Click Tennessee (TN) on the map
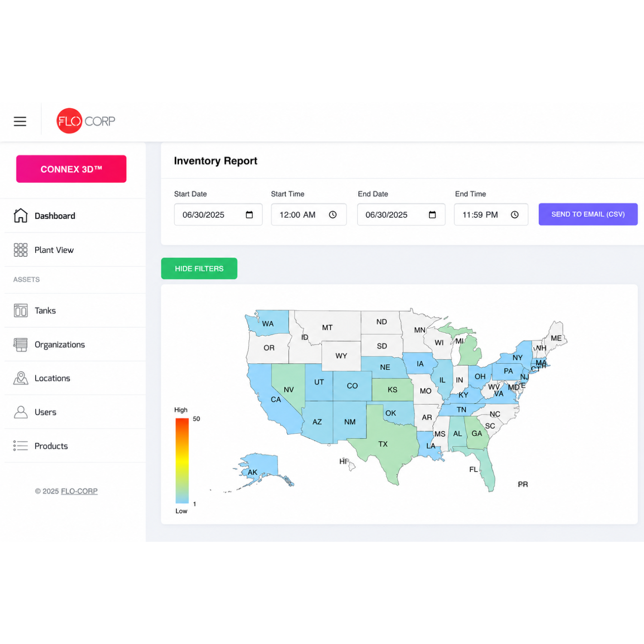Image resolution: width=644 pixels, height=644 pixels. [x=462, y=410]
